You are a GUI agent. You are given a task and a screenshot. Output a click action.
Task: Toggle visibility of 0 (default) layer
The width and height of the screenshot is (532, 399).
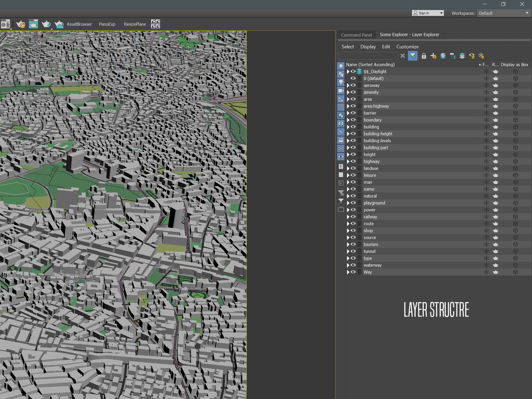pyautogui.click(x=353, y=78)
